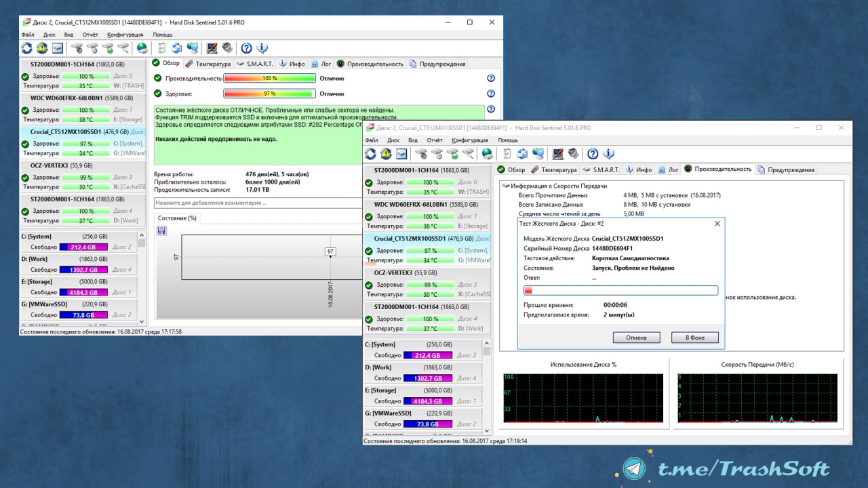Click the help icon beside the Производительность rating
Viewport: 868px width, 488px height.
(491, 79)
